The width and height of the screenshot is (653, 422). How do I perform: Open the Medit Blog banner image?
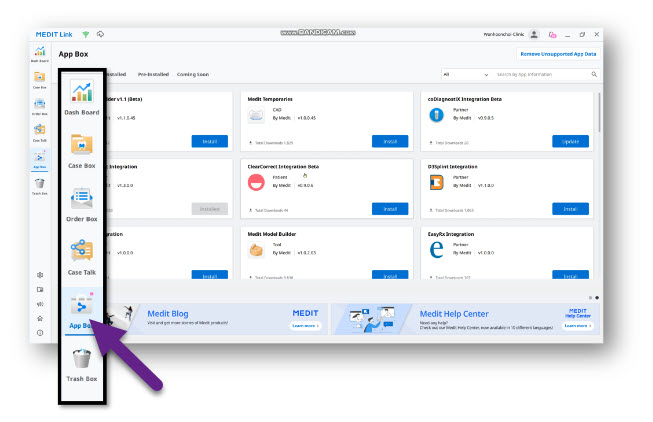pos(120,319)
